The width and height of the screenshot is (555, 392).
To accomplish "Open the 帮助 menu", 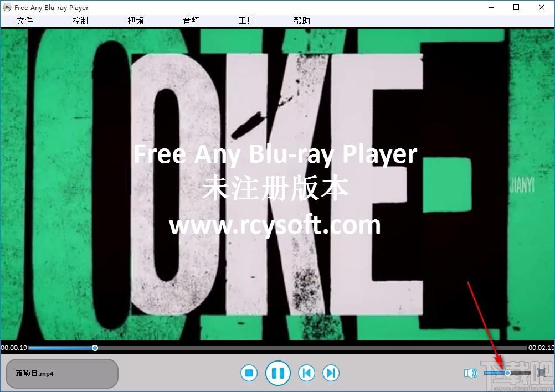I will (302, 21).
